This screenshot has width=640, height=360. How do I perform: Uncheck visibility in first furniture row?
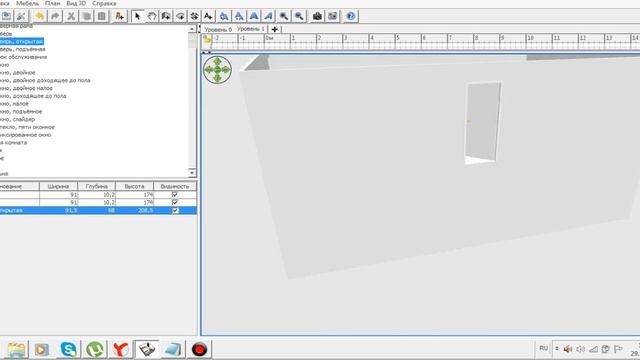click(175, 194)
